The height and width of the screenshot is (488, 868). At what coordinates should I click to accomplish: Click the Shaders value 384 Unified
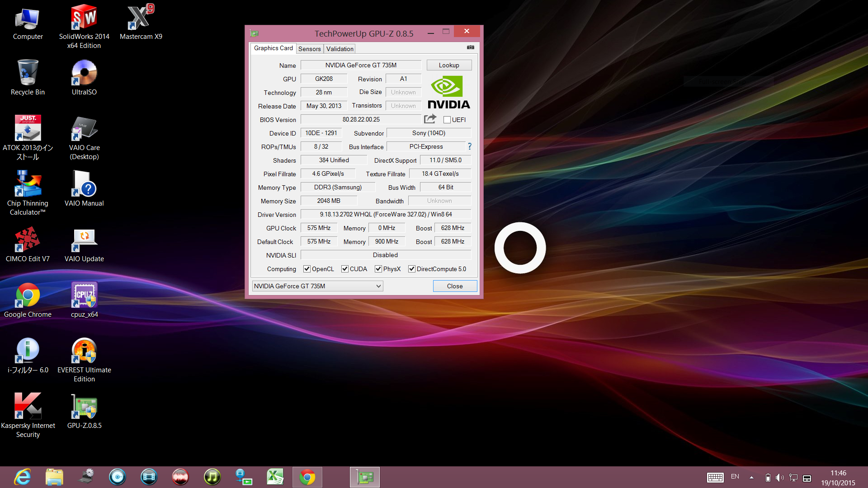[334, 160]
